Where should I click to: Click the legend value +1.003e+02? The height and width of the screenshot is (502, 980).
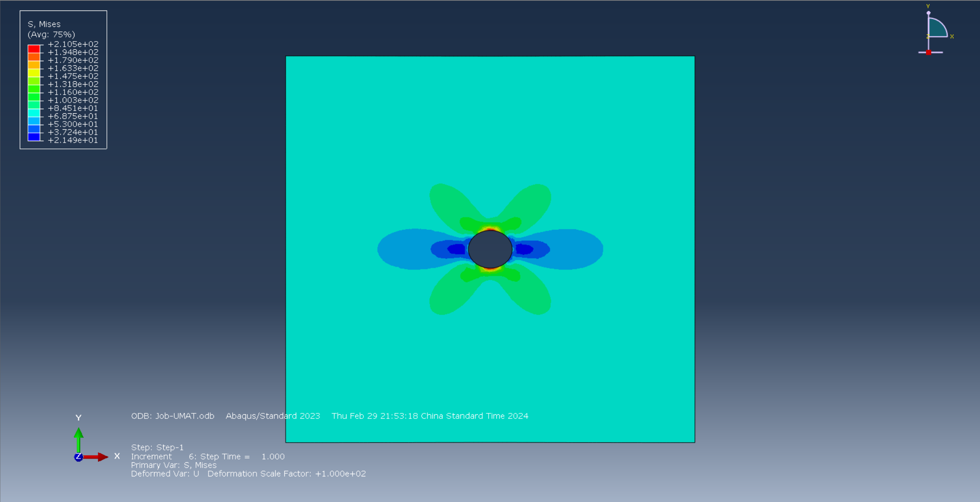click(x=73, y=100)
